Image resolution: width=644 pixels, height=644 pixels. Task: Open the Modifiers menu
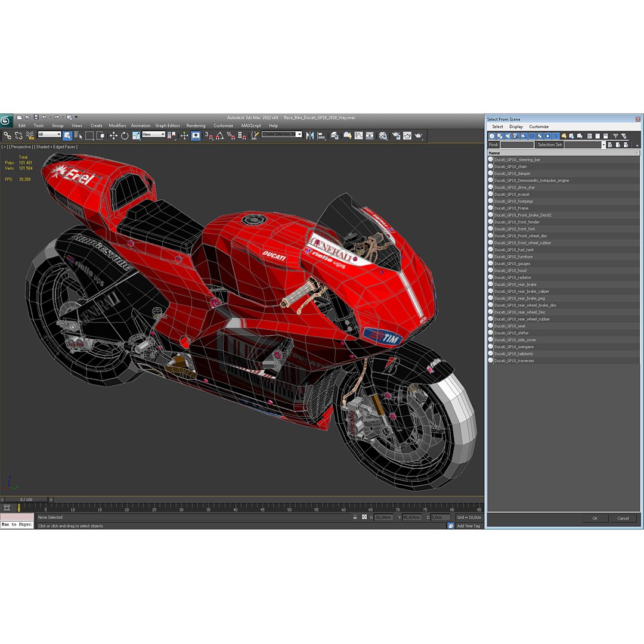pyautogui.click(x=117, y=126)
